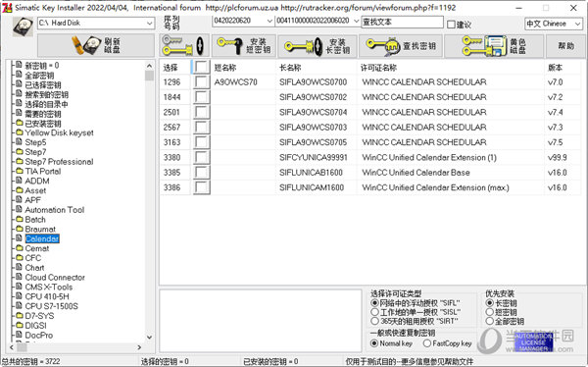Viewport: 588px width, 367px height.
Task: Click the install short key button
Action: [x=244, y=46]
